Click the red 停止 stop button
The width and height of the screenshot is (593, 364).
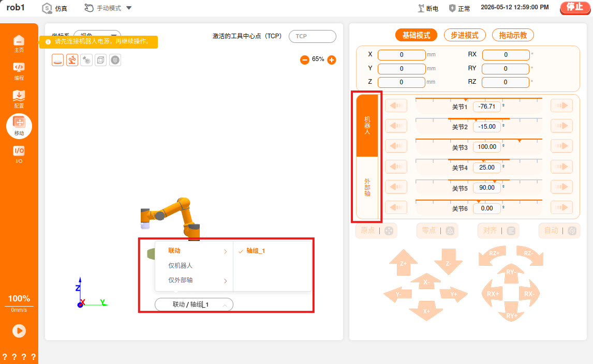tap(575, 8)
